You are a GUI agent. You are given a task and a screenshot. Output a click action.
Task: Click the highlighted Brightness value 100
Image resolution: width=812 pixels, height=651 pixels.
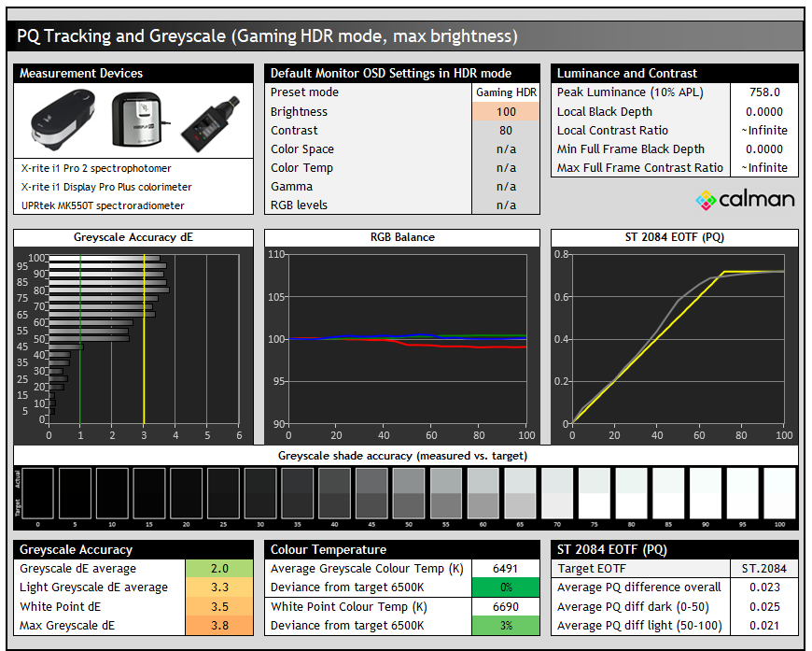tap(506, 112)
